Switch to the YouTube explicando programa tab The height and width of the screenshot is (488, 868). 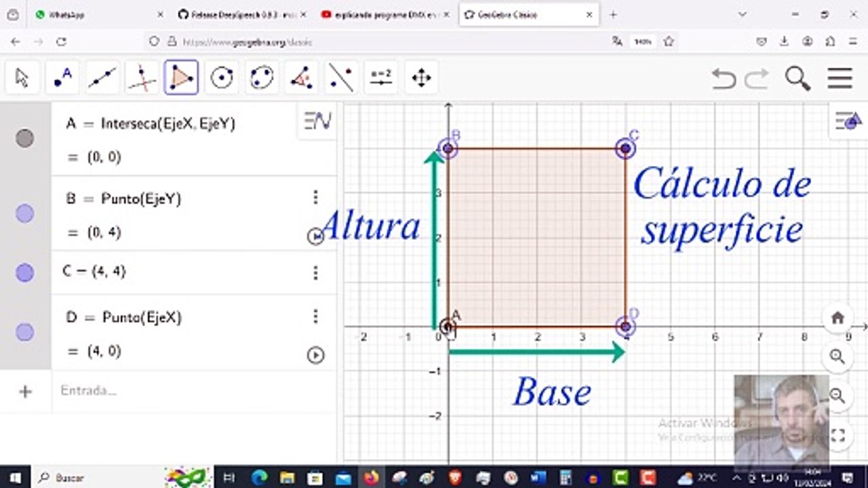[x=384, y=14]
